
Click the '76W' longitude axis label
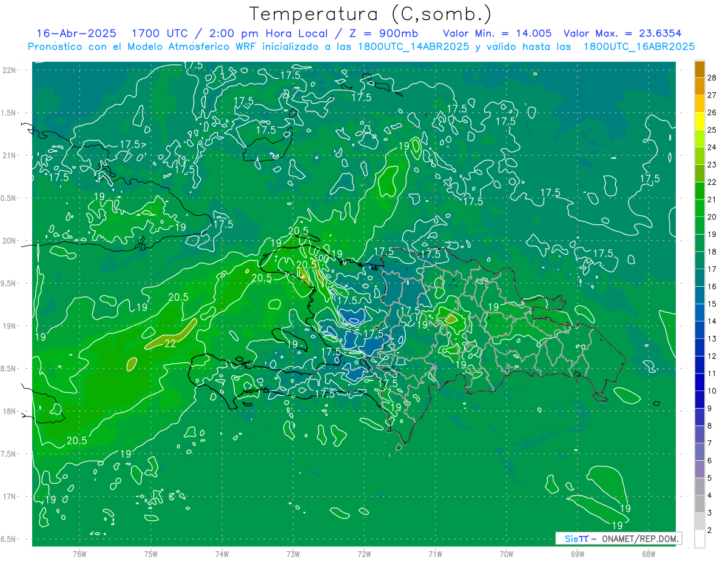tap(79, 554)
